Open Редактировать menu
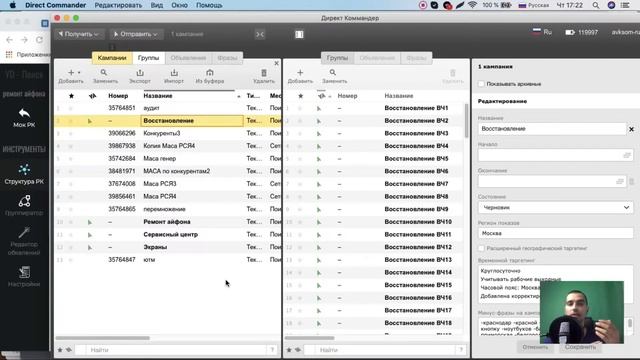The width and height of the screenshot is (640, 360). [118, 5]
